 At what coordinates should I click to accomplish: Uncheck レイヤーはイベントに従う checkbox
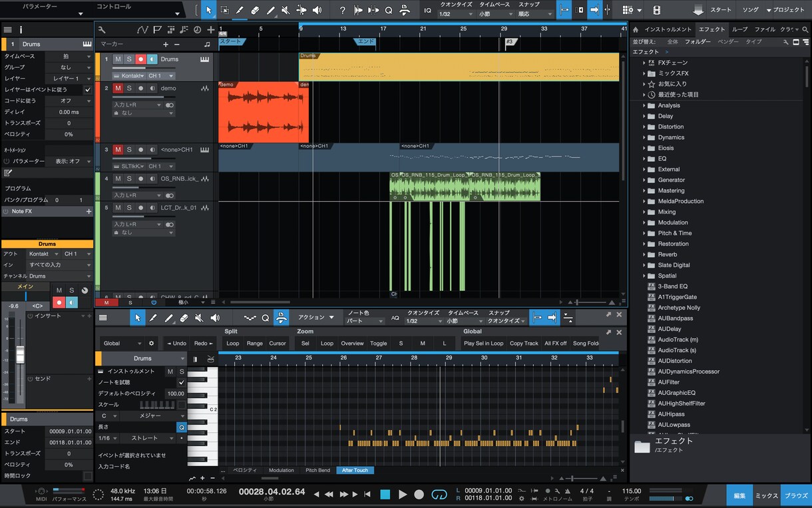tap(88, 89)
